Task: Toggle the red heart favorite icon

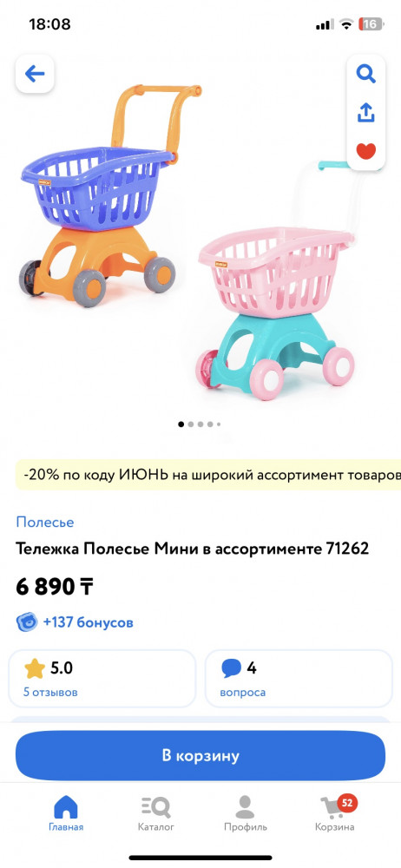Action: 365,150
